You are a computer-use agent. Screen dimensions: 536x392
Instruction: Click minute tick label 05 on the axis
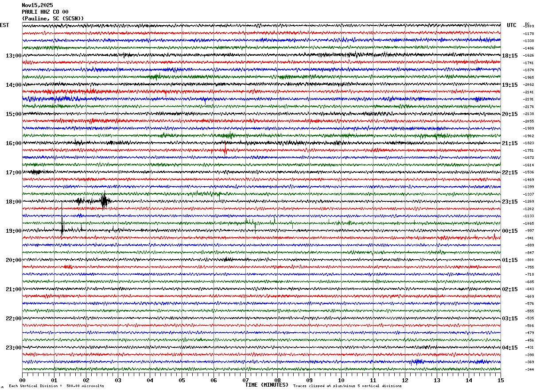[182, 380]
